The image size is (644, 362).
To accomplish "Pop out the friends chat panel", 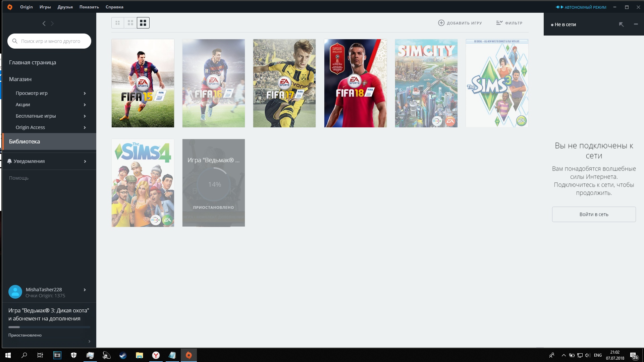I will pos(622,24).
